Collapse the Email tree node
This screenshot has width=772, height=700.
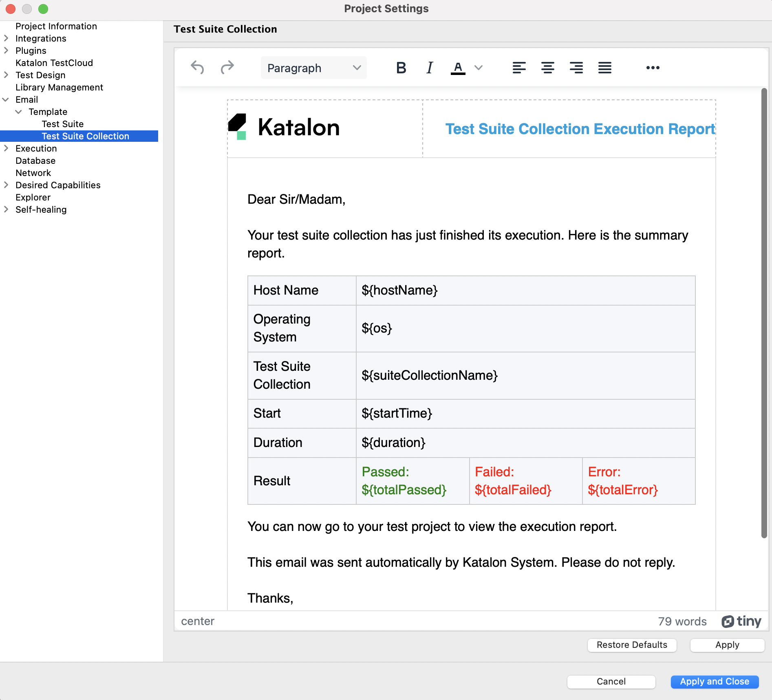pyautogui.click(x=6, y=99)
